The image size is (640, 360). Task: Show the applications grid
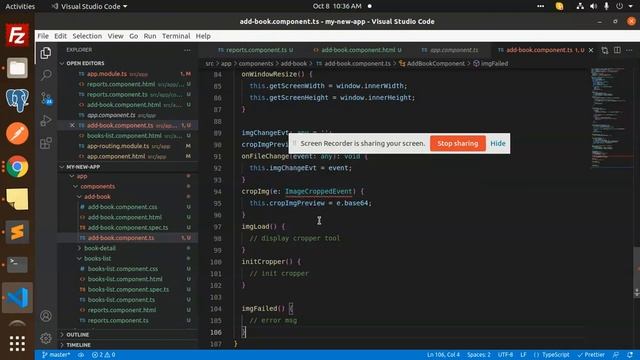tap(17, 344)
